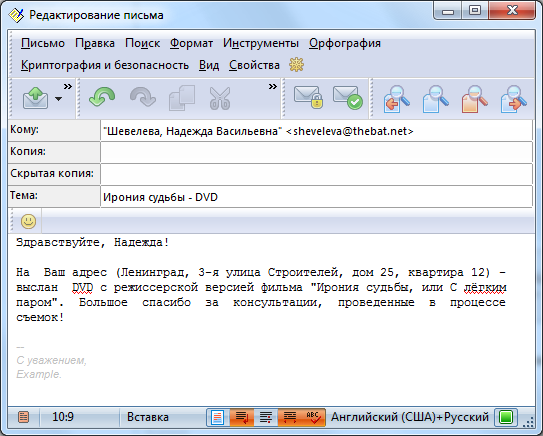Toggle the ABC spell check button
Screen dimensions: 543x436
[313, 417]
